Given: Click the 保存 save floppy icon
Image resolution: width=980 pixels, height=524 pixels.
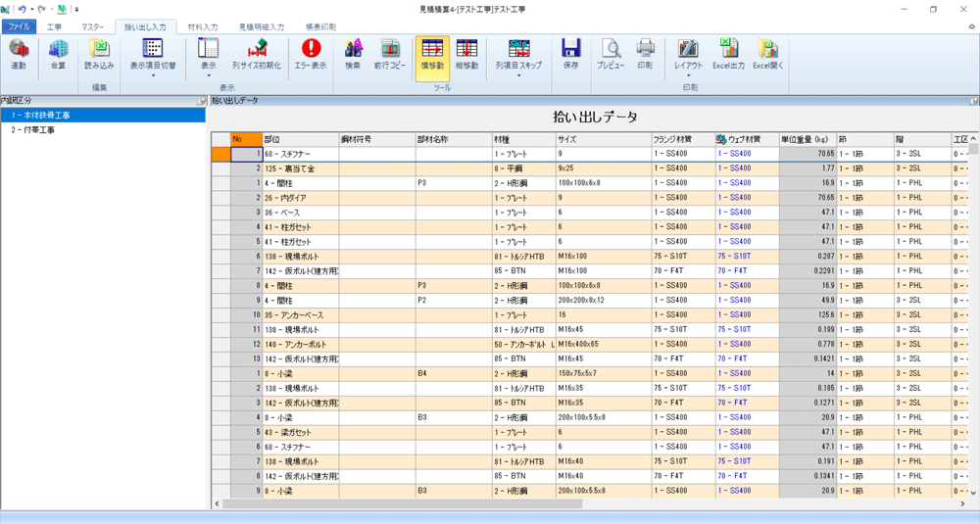Looking at the screenshot, I should point(570,53).
